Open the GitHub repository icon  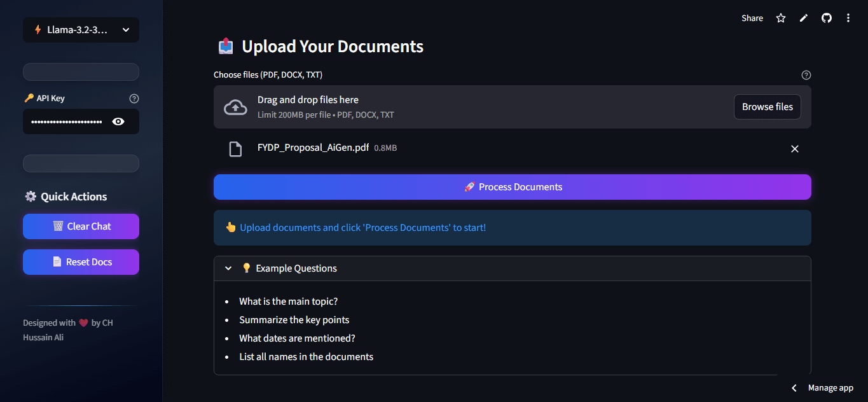826,18
